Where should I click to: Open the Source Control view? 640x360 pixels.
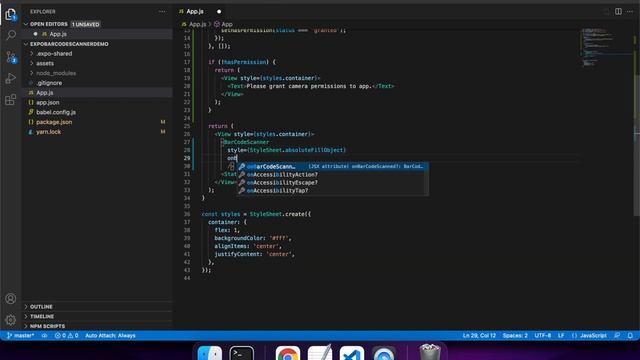(x=11, y=57)
